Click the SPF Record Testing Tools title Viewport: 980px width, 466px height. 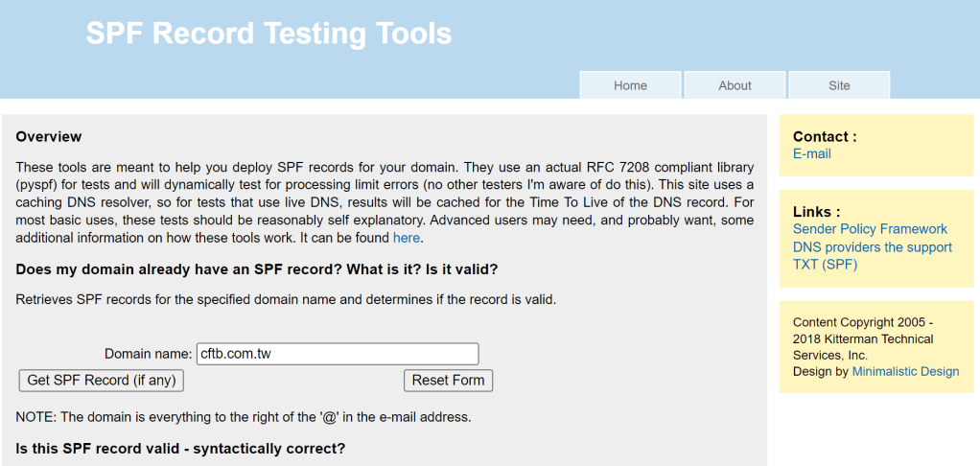[x=268, y=35]
